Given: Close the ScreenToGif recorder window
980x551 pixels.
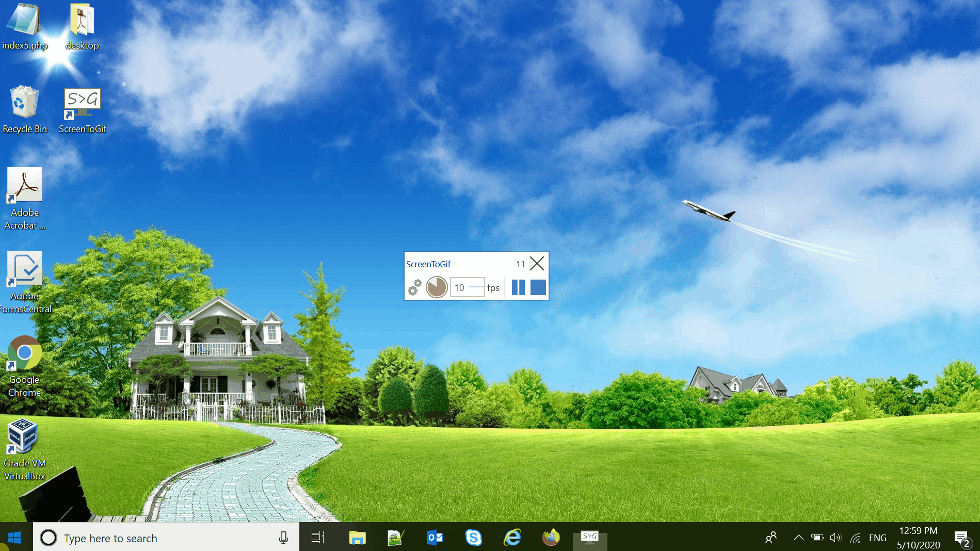Looking at the screenshot, I should tap(537, 264).
